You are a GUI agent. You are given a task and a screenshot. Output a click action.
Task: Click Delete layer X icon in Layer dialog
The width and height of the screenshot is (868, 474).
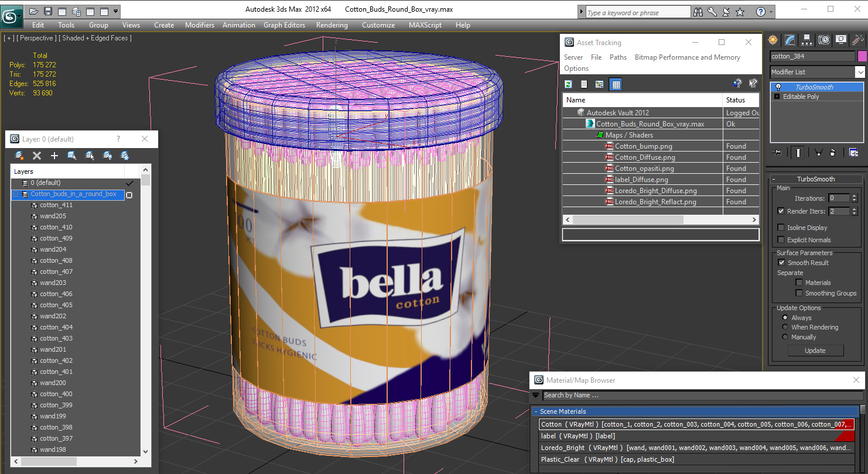click(x=37, y=156)
